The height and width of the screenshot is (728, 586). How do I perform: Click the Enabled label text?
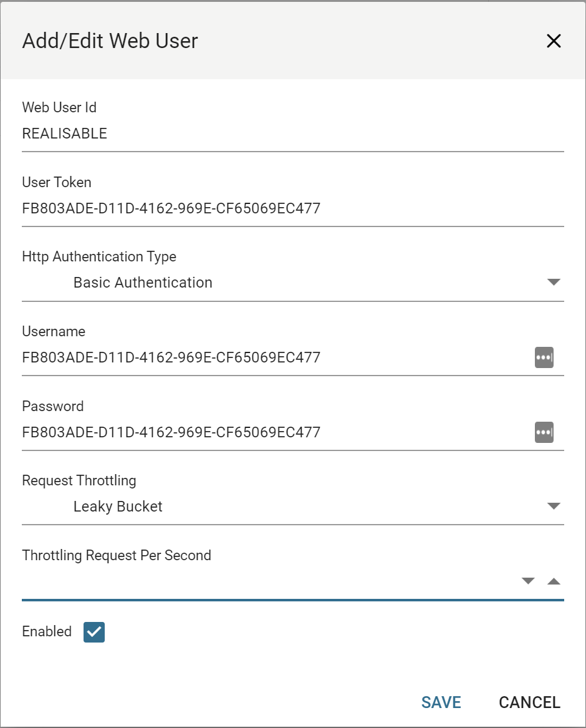tap(47, 631)
